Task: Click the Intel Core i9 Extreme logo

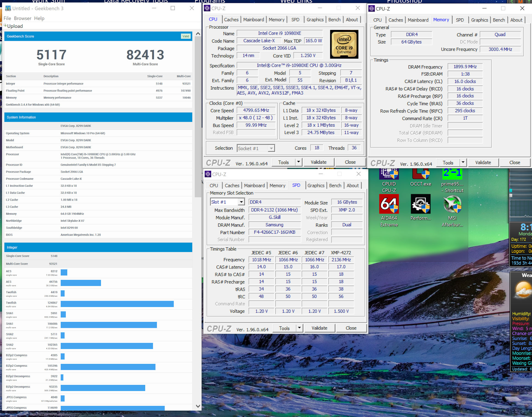Action: [x=344, y=44]
